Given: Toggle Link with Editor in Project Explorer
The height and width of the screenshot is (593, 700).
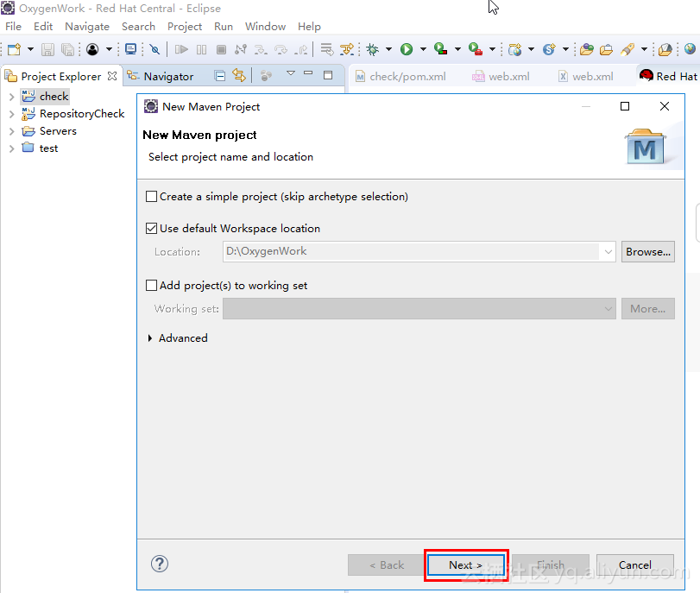Looking at the screenshot, I should (x=239, y=75).
